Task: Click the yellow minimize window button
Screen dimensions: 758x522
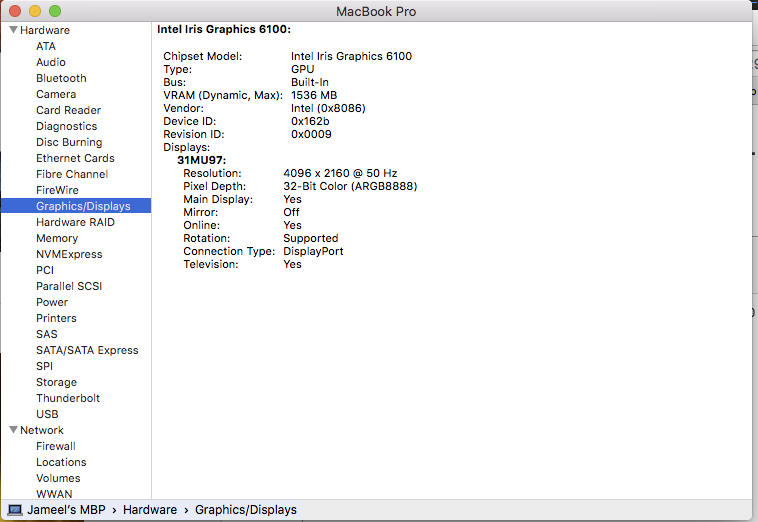Action: [x=35, y=11]
